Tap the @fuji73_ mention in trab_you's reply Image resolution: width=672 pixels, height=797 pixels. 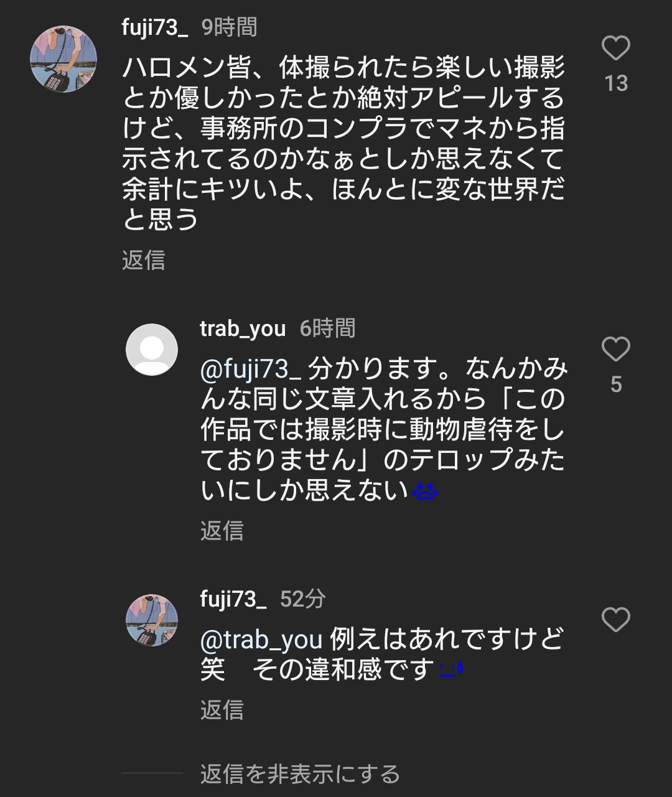(x=251, y=369)
